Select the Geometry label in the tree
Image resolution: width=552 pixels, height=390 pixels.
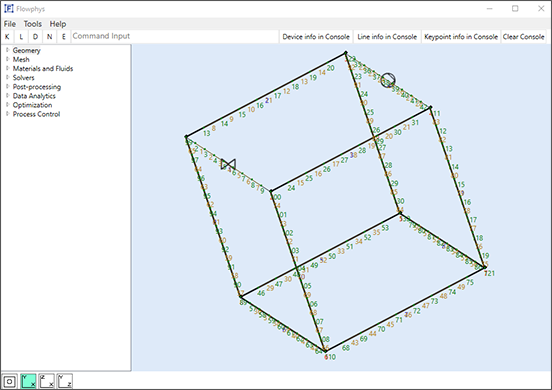coord(26,50)
